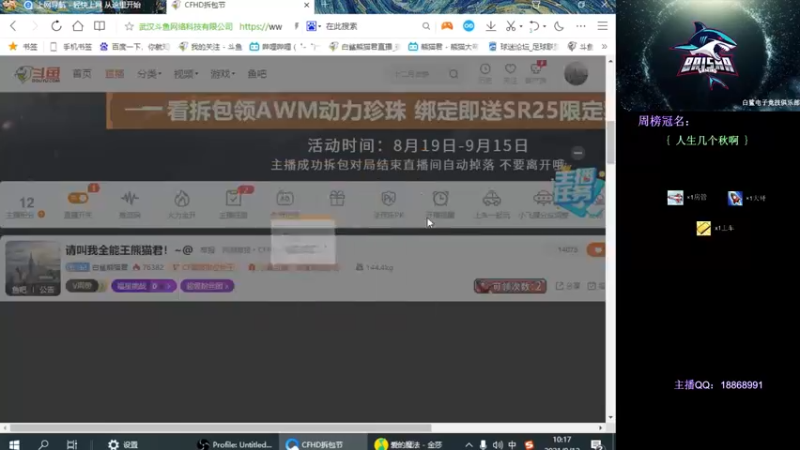800x450 pixels.
Task: Turn on night mode with the moon icon
Action: (559, 26)
